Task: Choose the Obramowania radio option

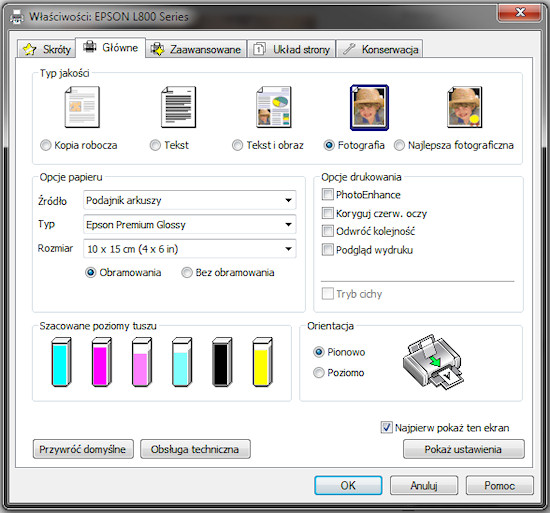Action: tap(90, 272)
